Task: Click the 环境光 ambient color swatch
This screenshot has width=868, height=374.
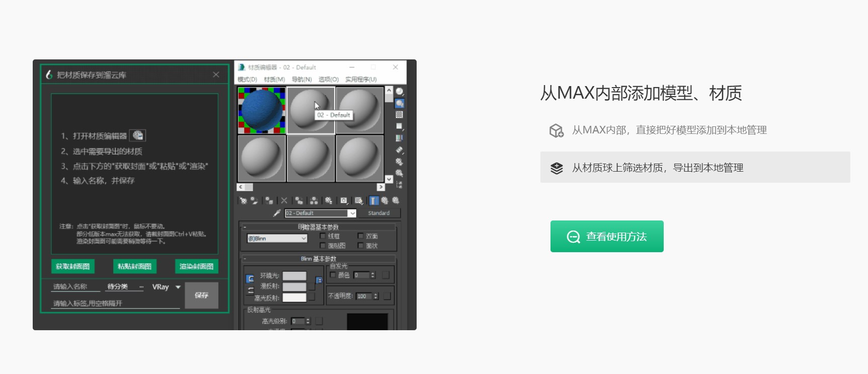Action: [294, 276]
